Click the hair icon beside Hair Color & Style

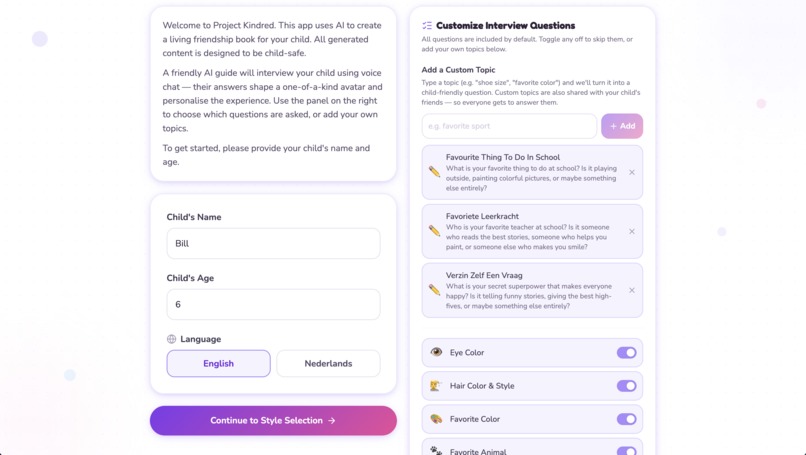(436, 386)
